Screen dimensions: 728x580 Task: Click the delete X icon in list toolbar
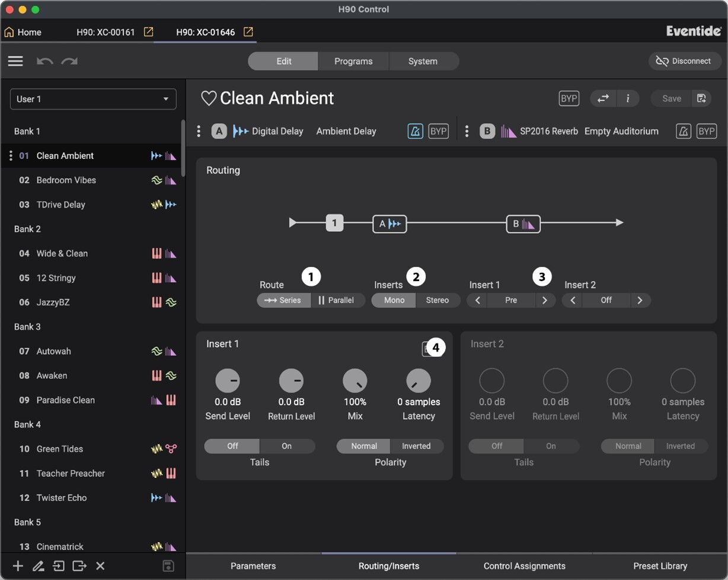[100, 566]
